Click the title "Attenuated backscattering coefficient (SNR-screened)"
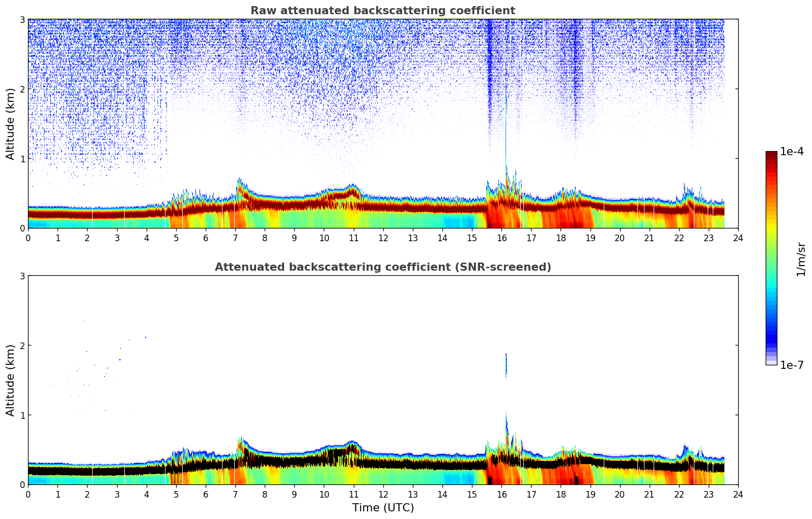812x519 pixels. pos(383,267)
